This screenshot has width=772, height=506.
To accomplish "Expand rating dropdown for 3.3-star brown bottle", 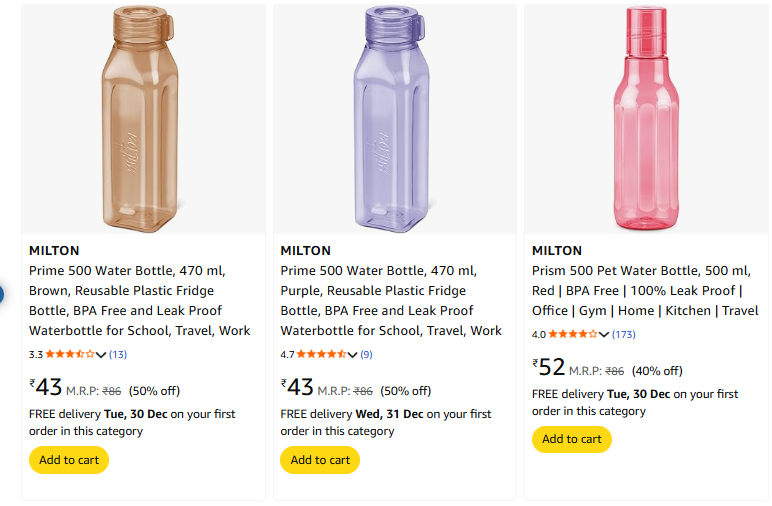I will 101,354.
